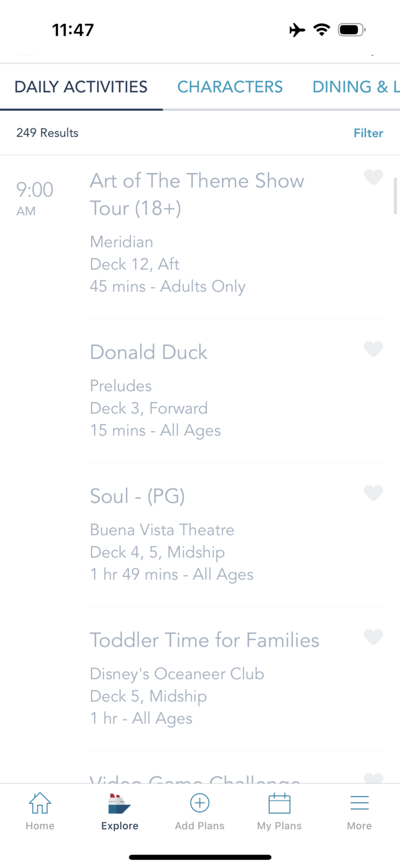Tap the Add Plans plus icon

click(x=199, y=803)
